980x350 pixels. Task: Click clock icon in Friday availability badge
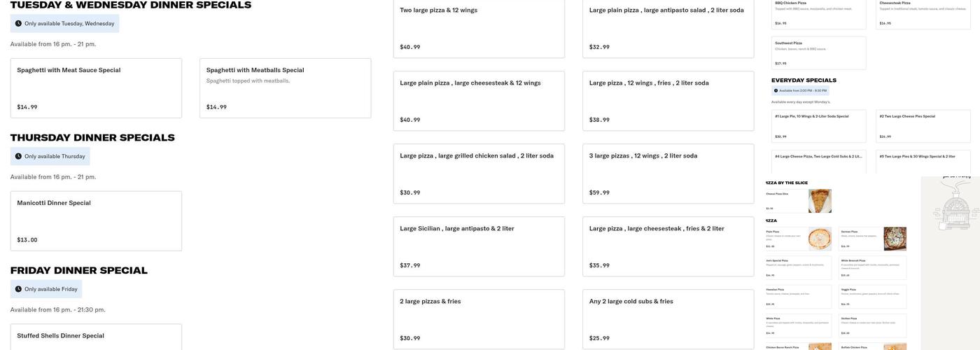pyautogui.click(x=18, y=289)
